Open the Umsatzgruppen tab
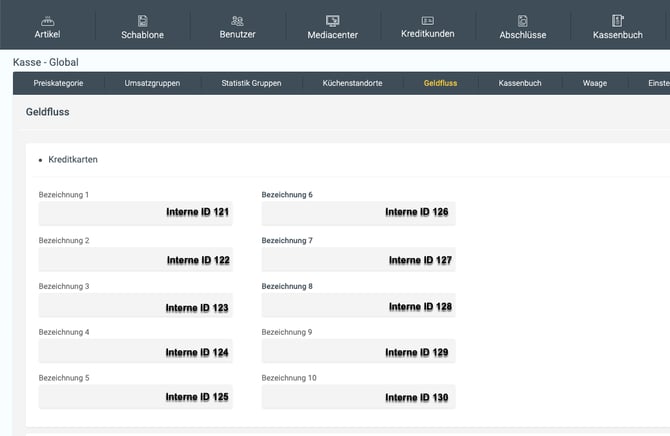The image size is (670, 436). (x=152, y=83)
